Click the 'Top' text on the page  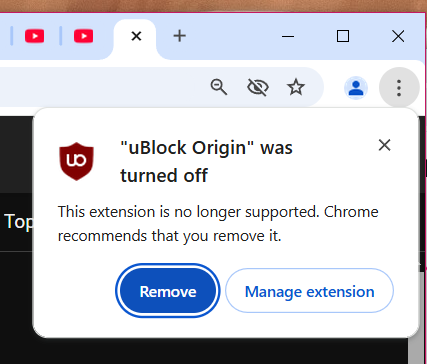pos(18,222)
